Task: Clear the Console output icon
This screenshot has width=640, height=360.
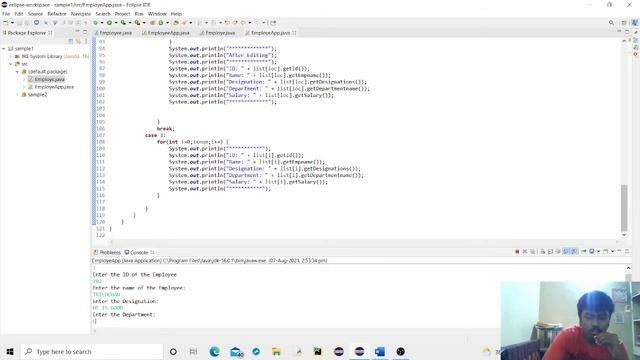Action: pyautogui.click(x=542, y=251)
